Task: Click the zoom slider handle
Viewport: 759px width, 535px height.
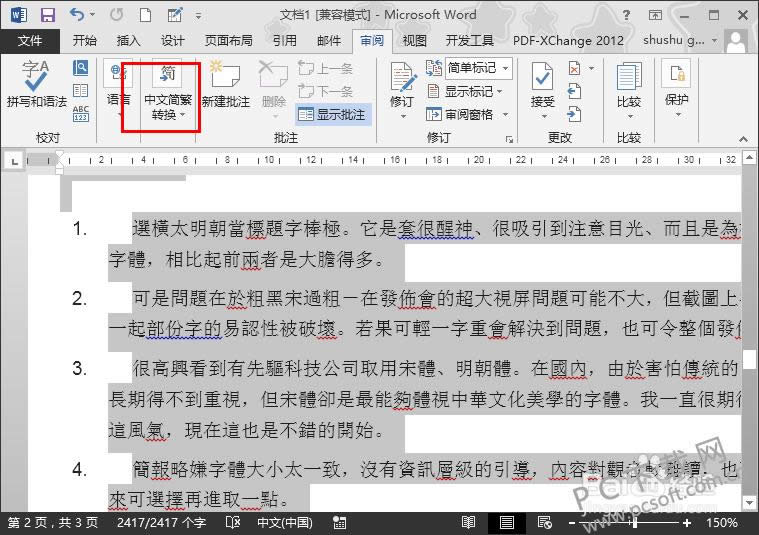Action: point(635,523)
